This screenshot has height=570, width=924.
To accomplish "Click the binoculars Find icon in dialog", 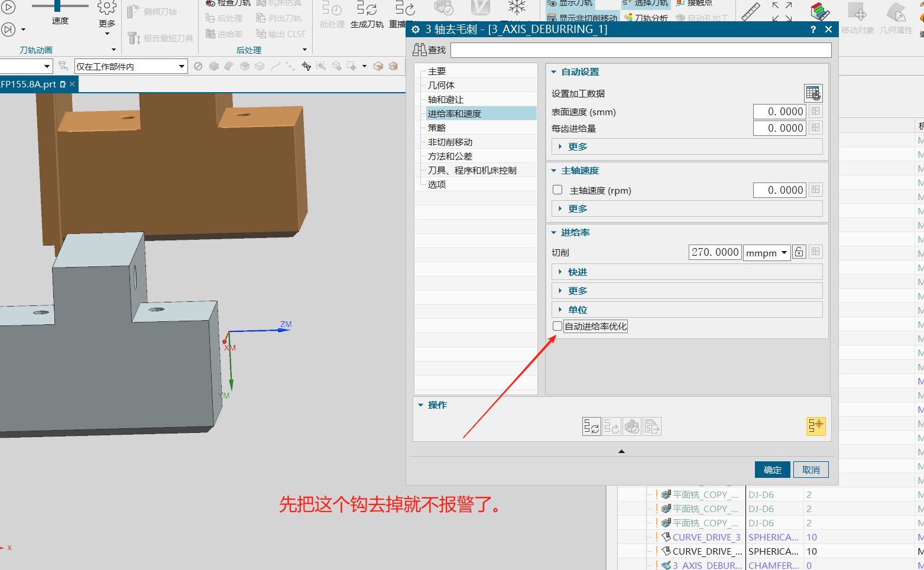I will (420, 50).
